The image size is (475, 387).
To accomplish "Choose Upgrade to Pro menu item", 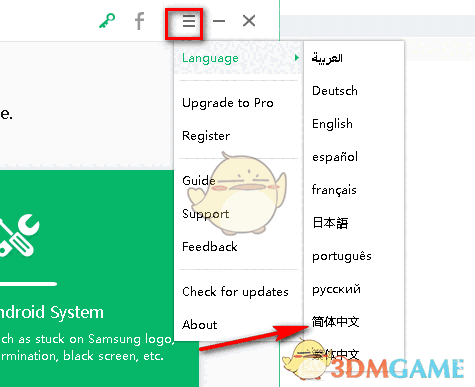I will pyautogui.click(x=228, y=103).
